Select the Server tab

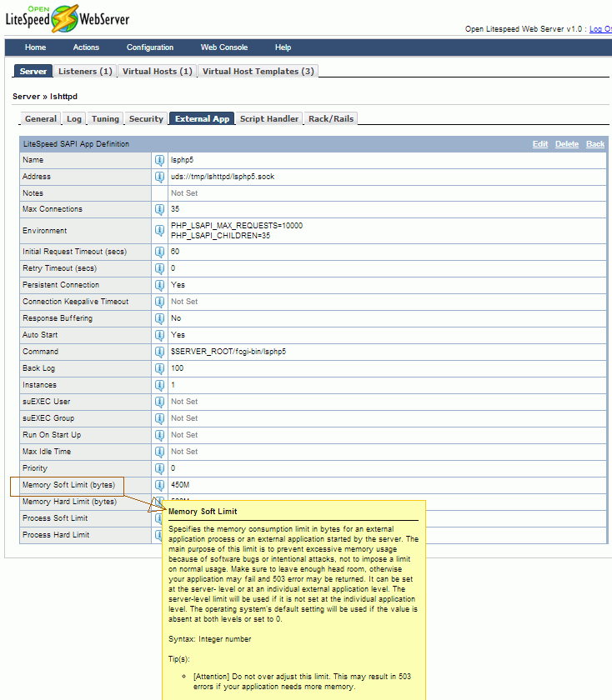[33, 71]
